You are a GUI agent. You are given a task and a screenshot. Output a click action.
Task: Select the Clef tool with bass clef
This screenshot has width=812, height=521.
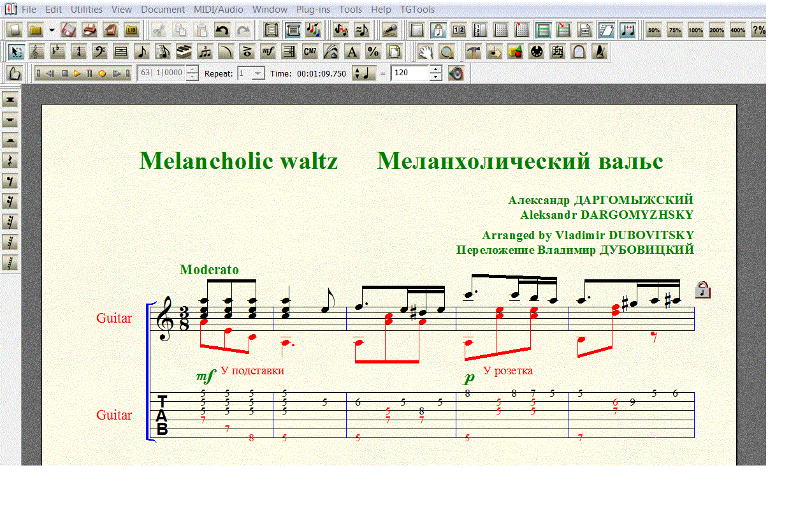click(x=100, y=52)
